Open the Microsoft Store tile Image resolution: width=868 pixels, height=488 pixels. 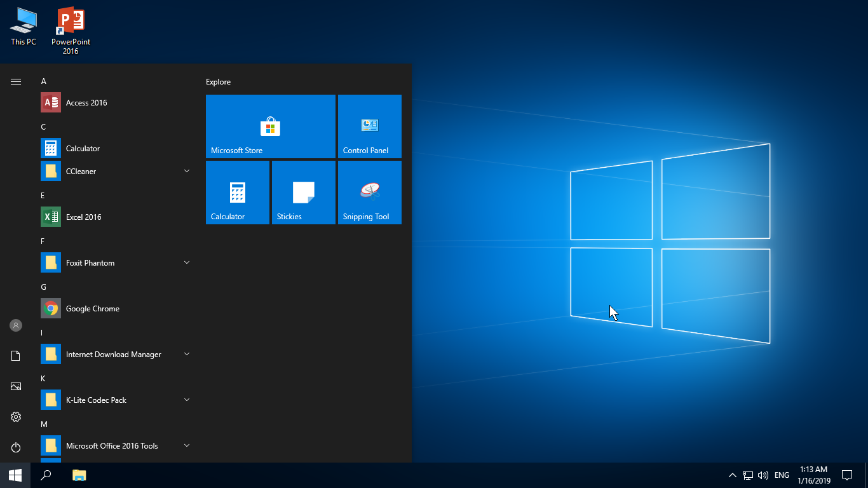point(271,126)
